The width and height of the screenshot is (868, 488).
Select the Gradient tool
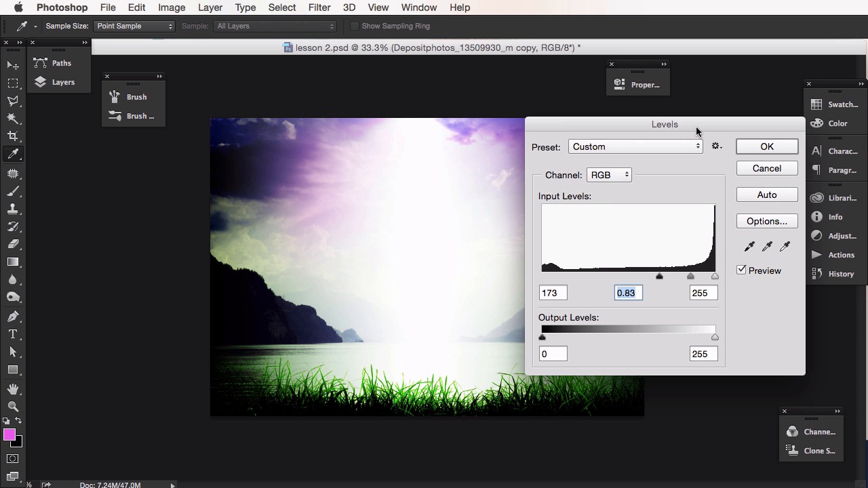click(x=13, y=262)
